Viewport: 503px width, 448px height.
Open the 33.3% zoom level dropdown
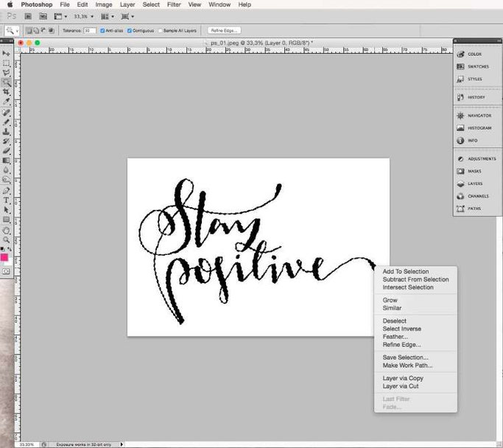[x=83, y=16]
